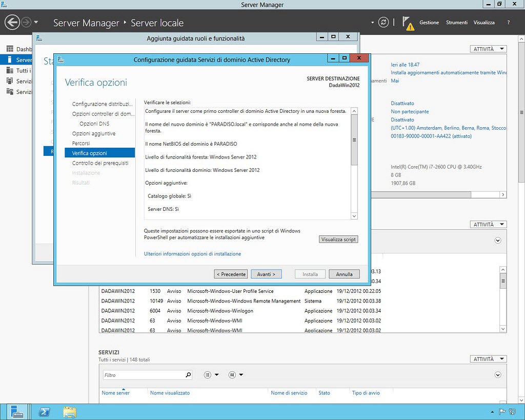Click the Action Center flag in system tray
Viewport: 525px width, 420px height.
(502, 412)
